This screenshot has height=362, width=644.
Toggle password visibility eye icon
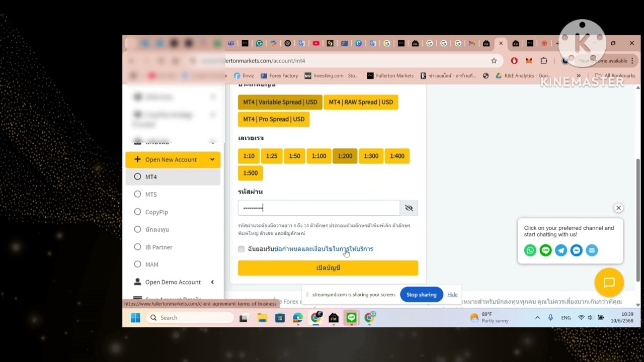(409, 208)
